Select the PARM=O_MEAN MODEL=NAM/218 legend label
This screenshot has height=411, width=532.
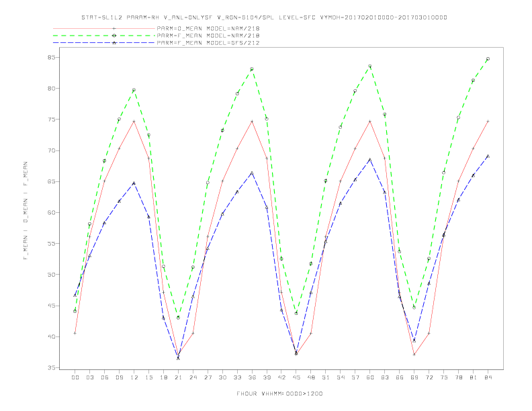(x=208, y=28)
